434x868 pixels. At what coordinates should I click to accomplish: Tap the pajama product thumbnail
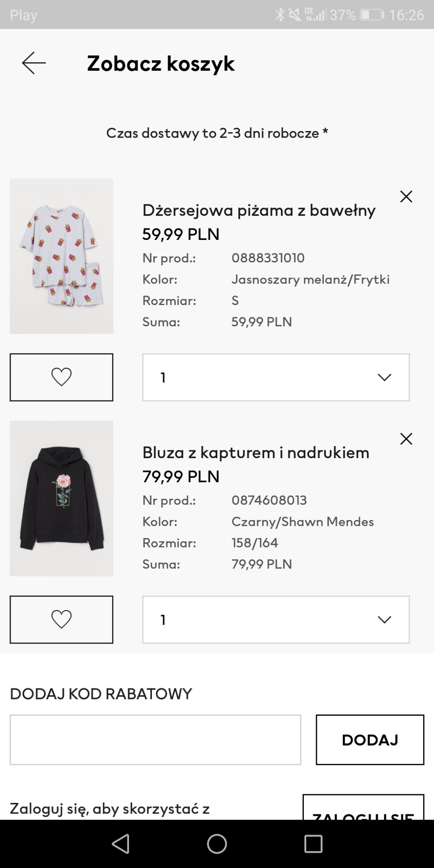pos(61,256)
